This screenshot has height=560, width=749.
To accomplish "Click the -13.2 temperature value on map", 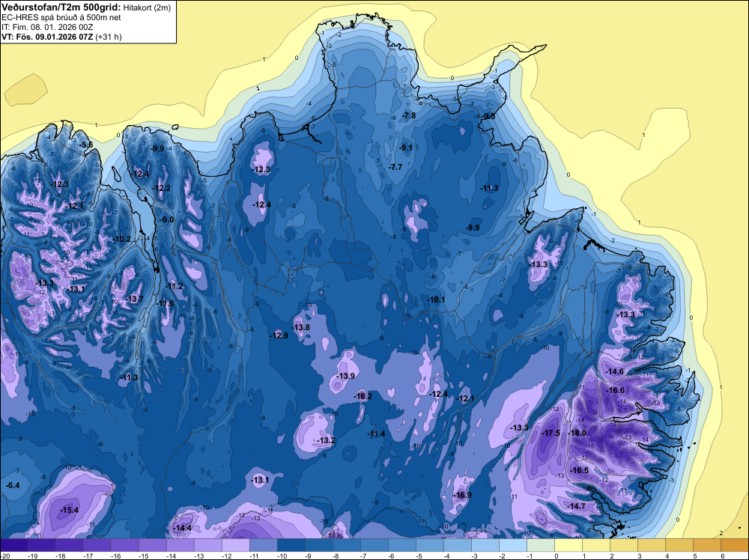I will coord(327,441).
